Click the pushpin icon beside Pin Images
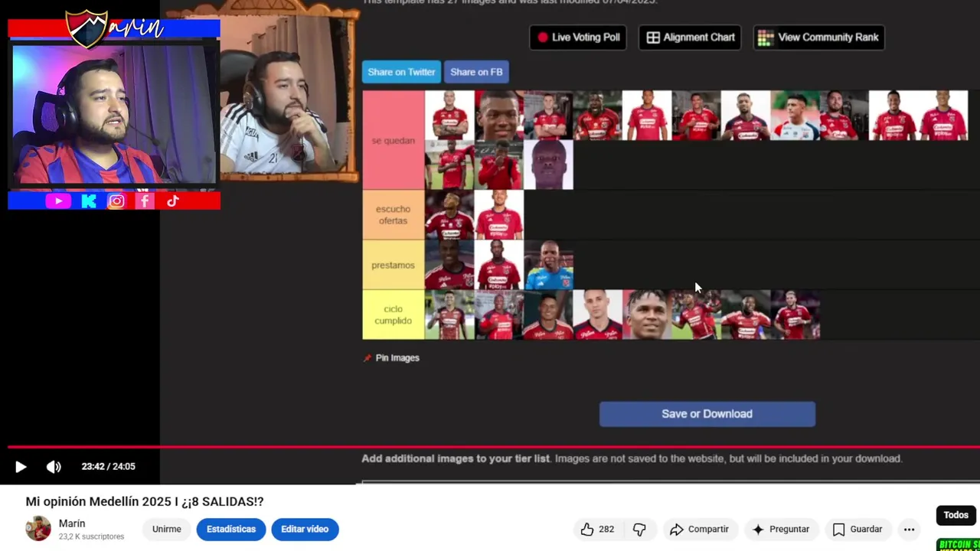980x551 pixels. [367, 358]
